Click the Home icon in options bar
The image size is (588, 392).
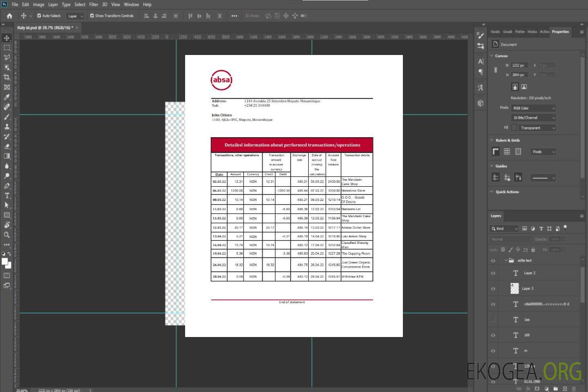coord(9,16)
